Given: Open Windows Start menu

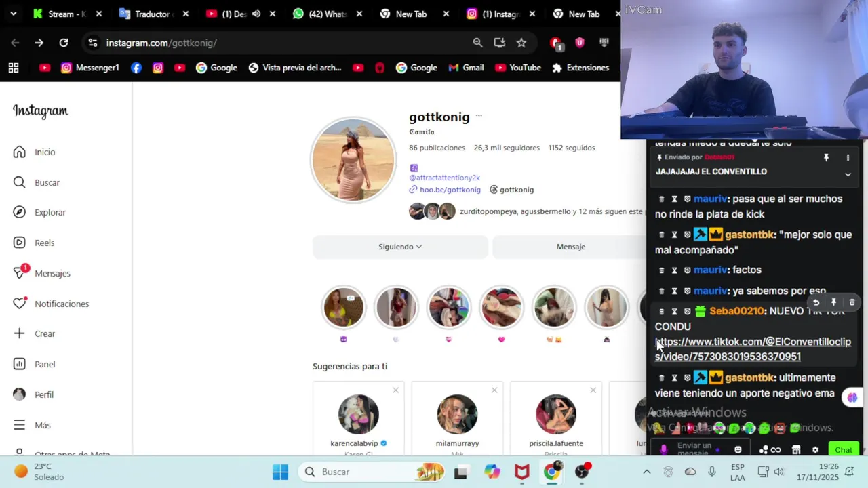Looking at the screenshot, I should click(280, 472).
